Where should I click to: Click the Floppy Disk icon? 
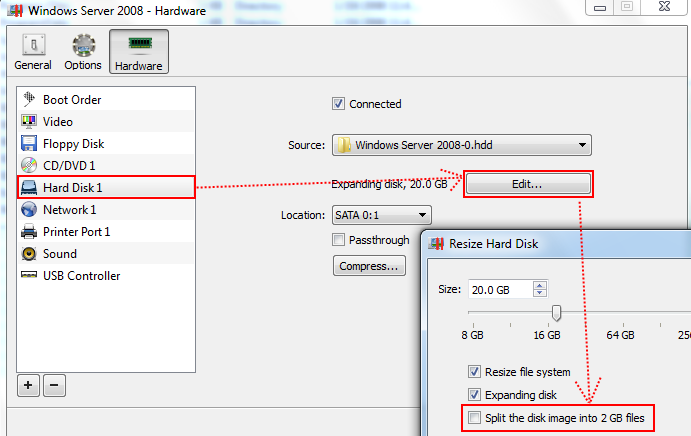point(29,143)
